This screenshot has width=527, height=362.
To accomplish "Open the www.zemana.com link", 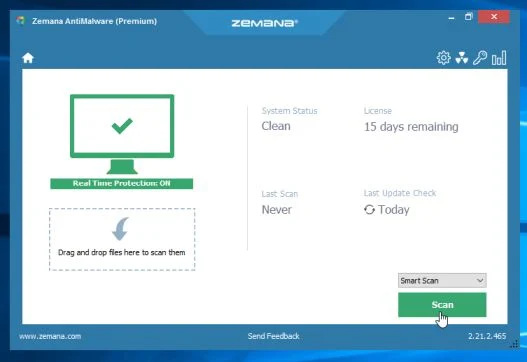I will click(x=50, y=336).
